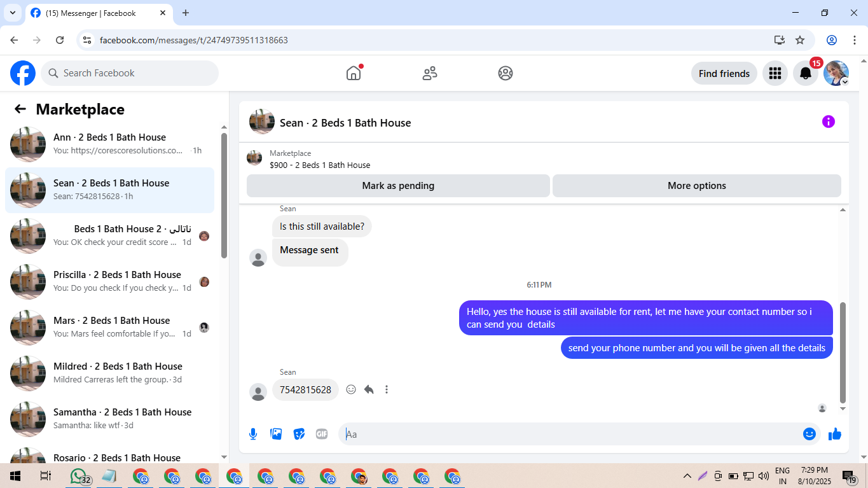The image size is (868, 488).
Task: Open notifications bell showing 15
Action: pos(806,73)
